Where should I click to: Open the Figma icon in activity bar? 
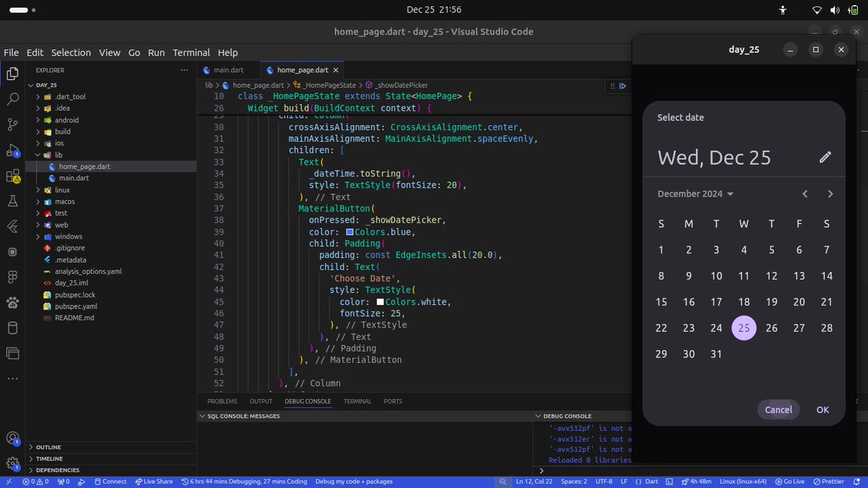click(x=12, y=277)
